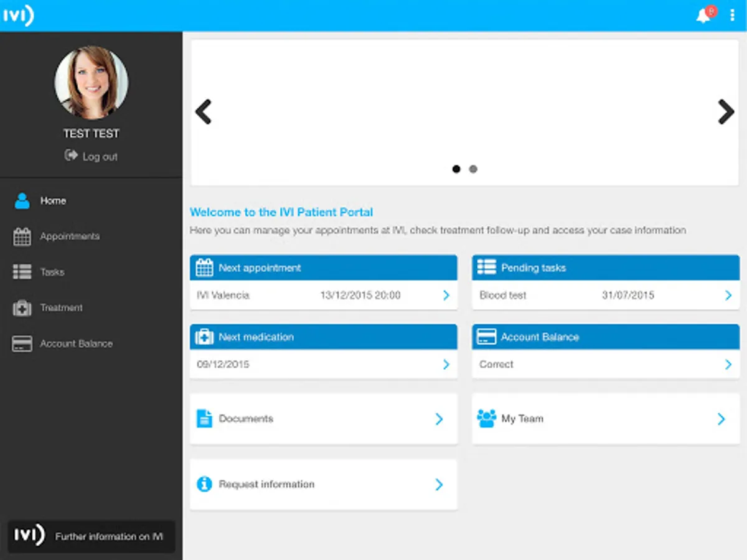Click the Log out link

[x=91, y=156]
